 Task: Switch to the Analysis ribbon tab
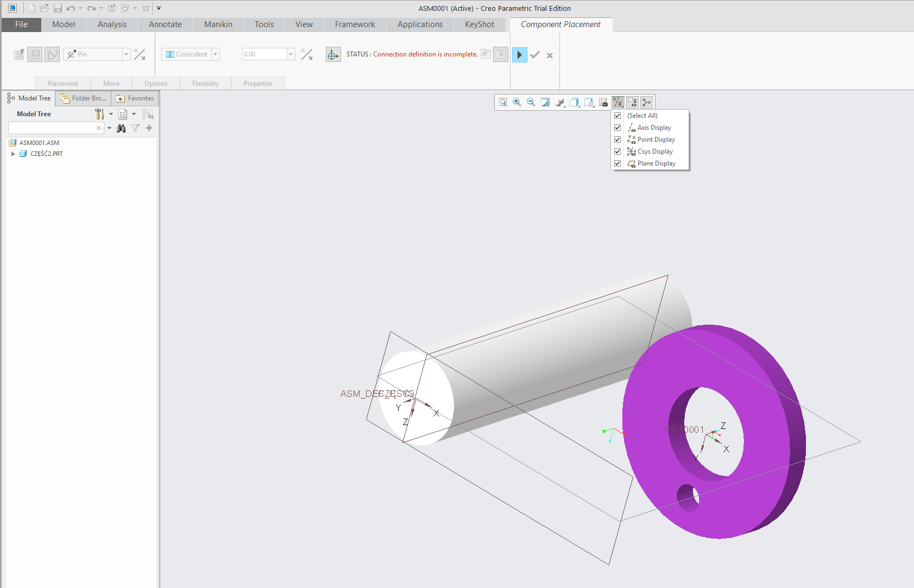point(111,24)
